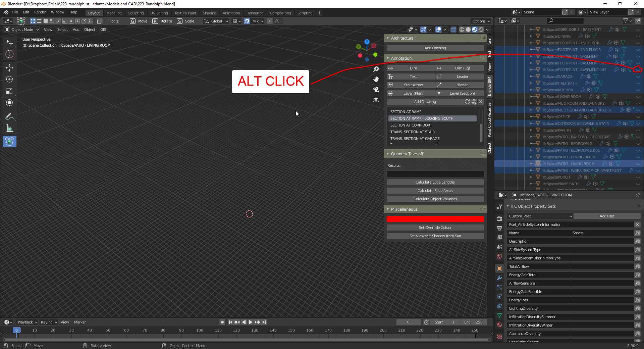Click the pan hand navigation icon
The image size is (644, 349).
pyautogui.click(x=376, y=79)
